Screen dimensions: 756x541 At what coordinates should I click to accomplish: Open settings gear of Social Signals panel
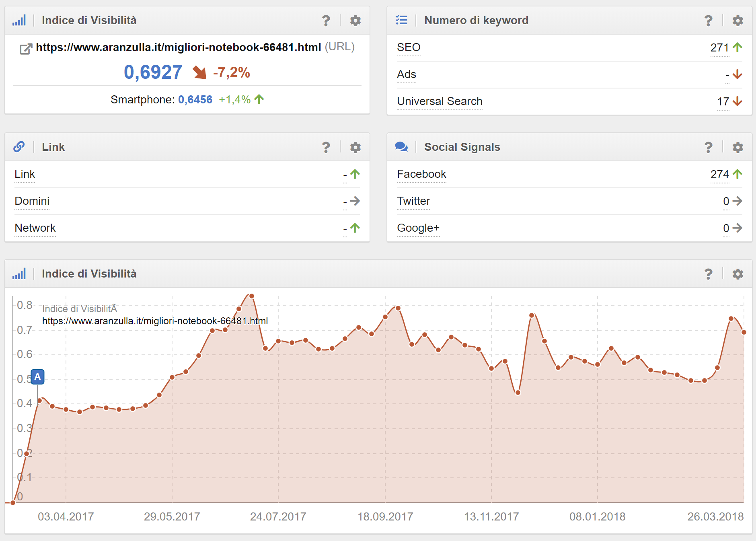pos(738,147)
